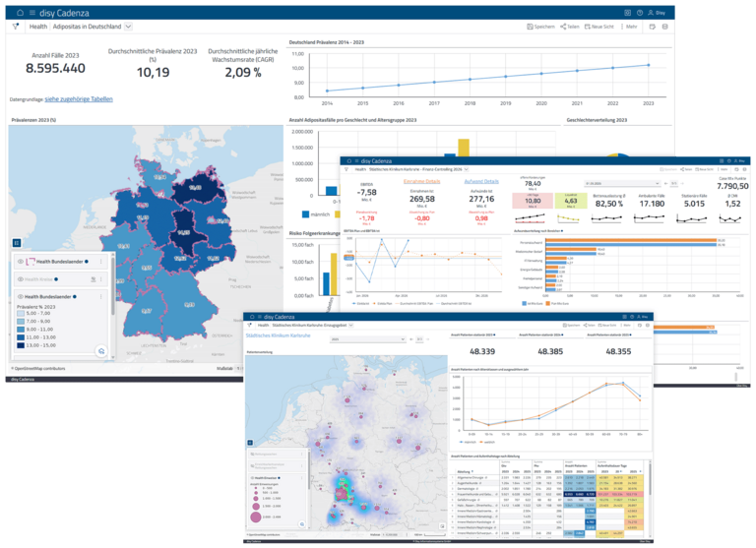Click database icon at right of Adipositas toolbar
This screenshot has height=548, width=756.
pos(664,27)
